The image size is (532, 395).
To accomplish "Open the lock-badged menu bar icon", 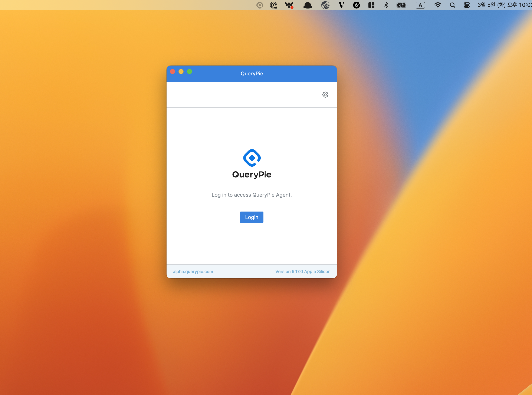I will [273, 5].
